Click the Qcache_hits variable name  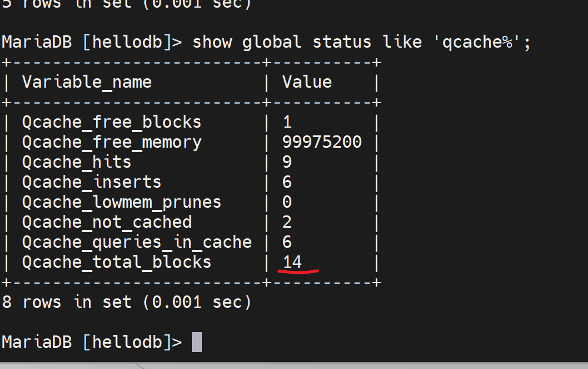(77, 162)
